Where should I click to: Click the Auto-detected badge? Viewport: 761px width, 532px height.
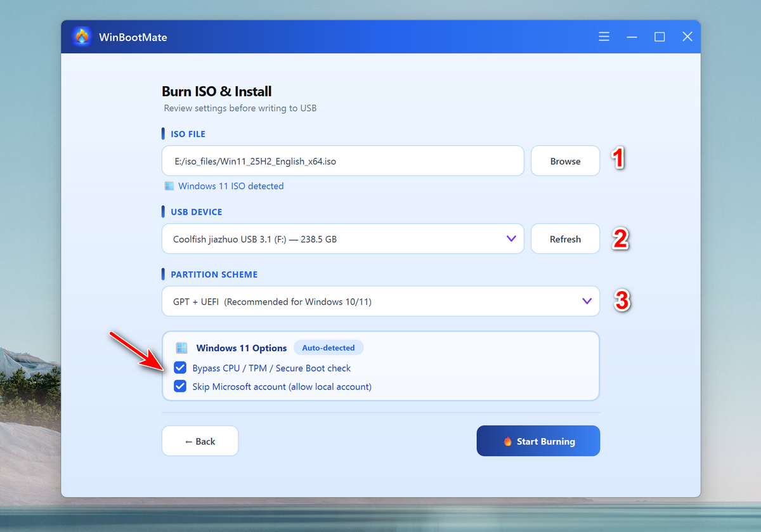point(328,347)
